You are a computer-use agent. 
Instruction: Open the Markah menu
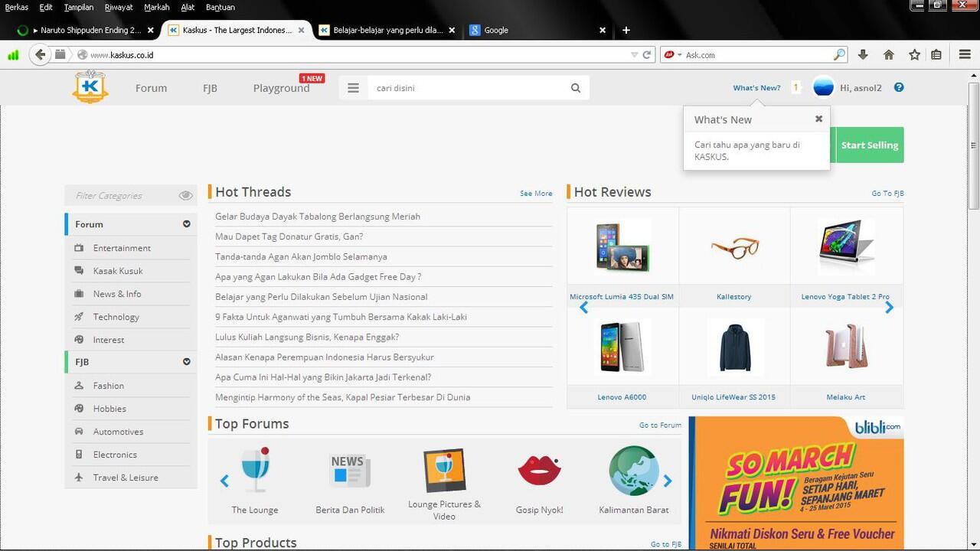[x=156, y=7]
